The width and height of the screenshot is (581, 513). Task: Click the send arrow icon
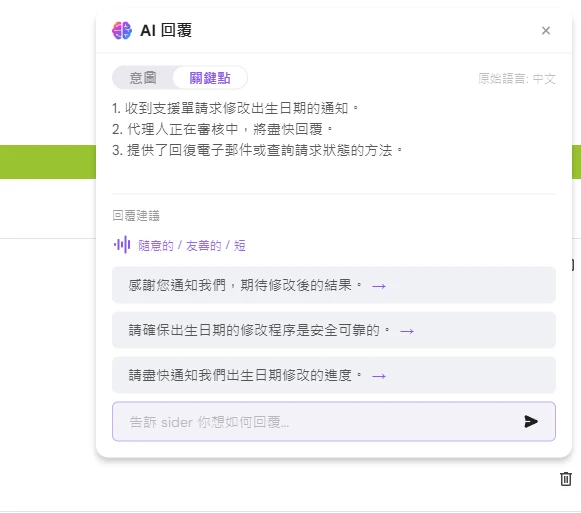pos(531,421)
